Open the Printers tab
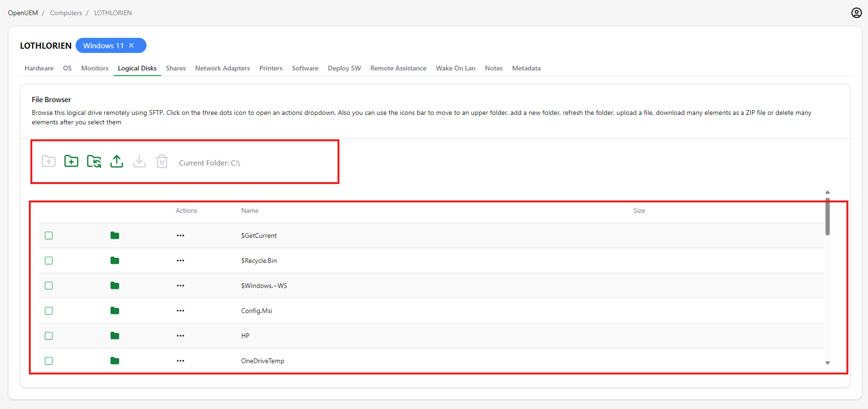Viewport: 868px width, 409px height. 271,68
